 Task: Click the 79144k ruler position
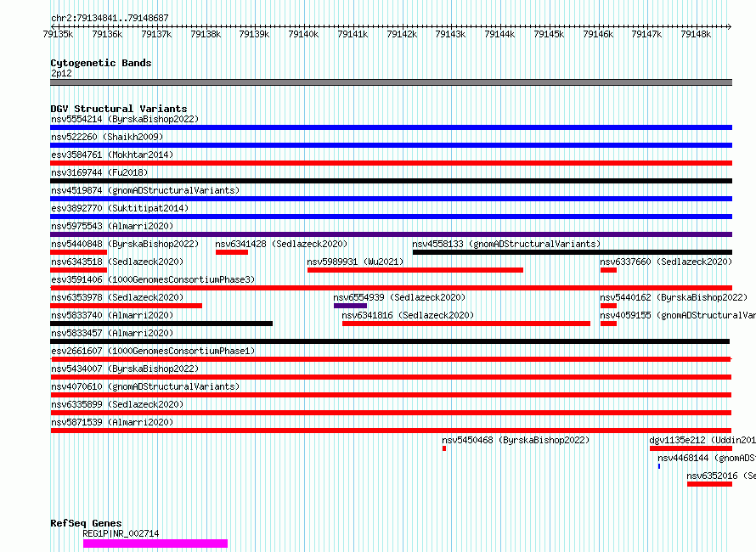click(499, 34)
